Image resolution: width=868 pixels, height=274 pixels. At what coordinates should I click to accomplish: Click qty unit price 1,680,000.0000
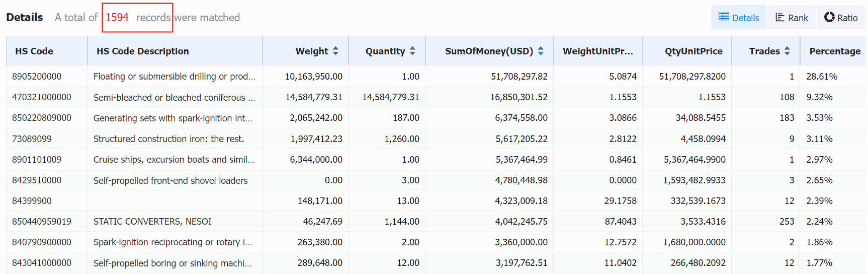(695, 242)
